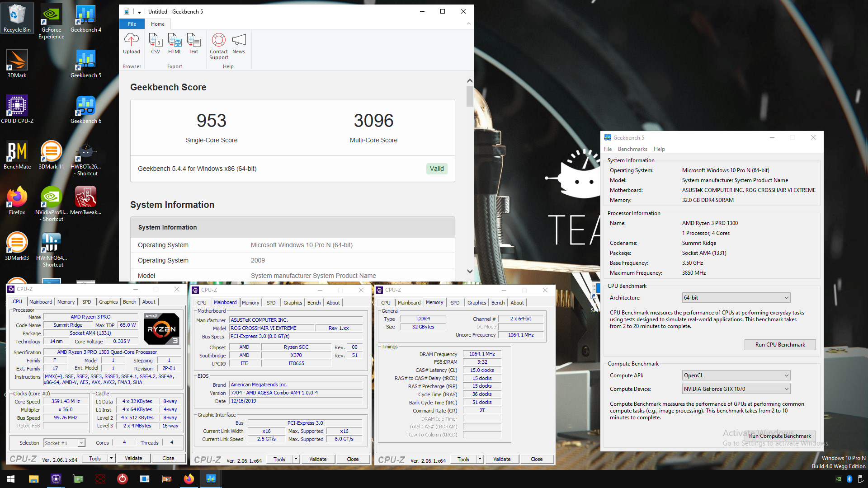Click Tools button in right CPU-Z window

pos(463,459)
